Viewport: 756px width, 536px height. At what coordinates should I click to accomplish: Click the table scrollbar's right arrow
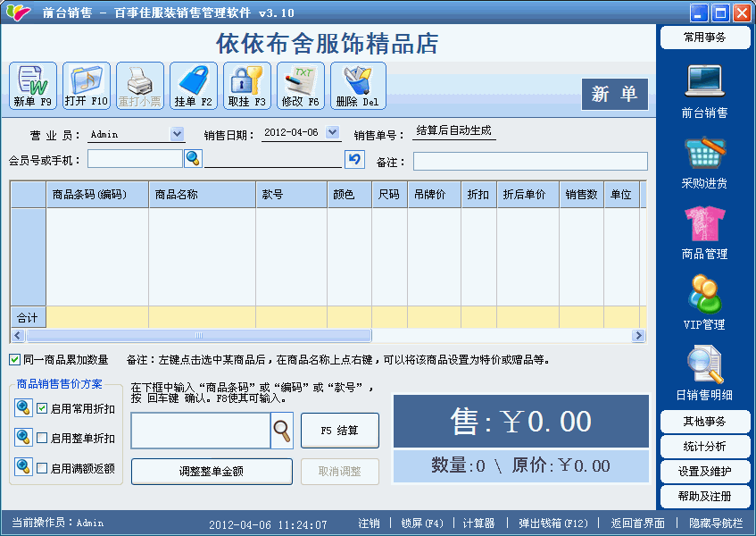638,335
